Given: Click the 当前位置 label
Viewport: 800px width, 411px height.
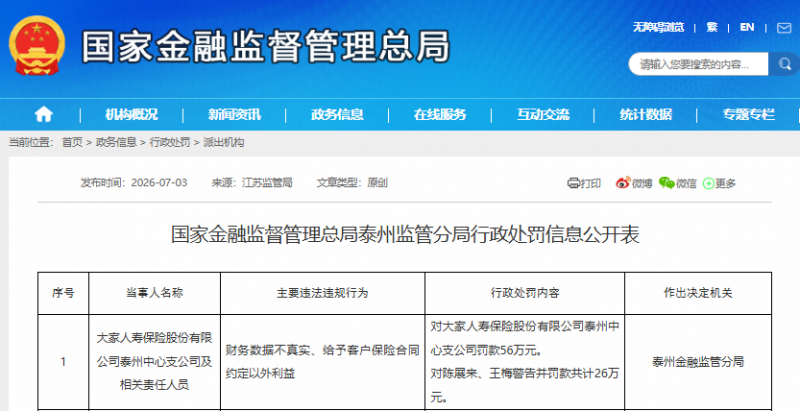Looking at the screenshot, I should 31,142.
